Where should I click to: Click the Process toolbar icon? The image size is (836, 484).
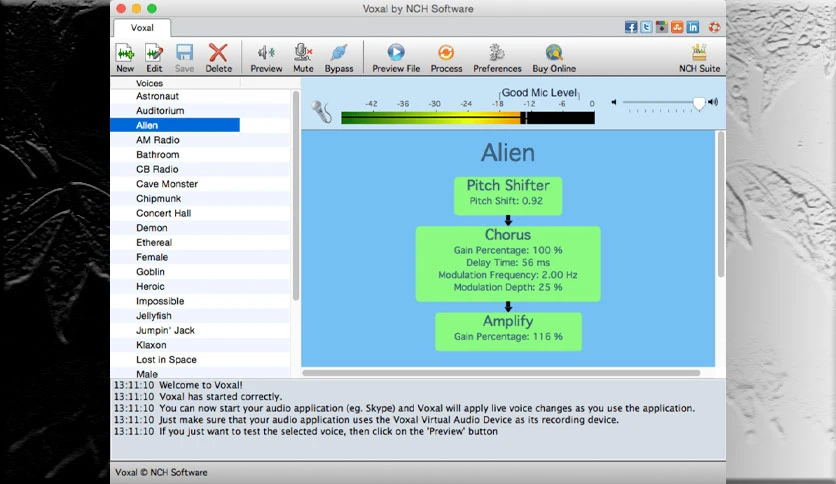click(446, 58)
